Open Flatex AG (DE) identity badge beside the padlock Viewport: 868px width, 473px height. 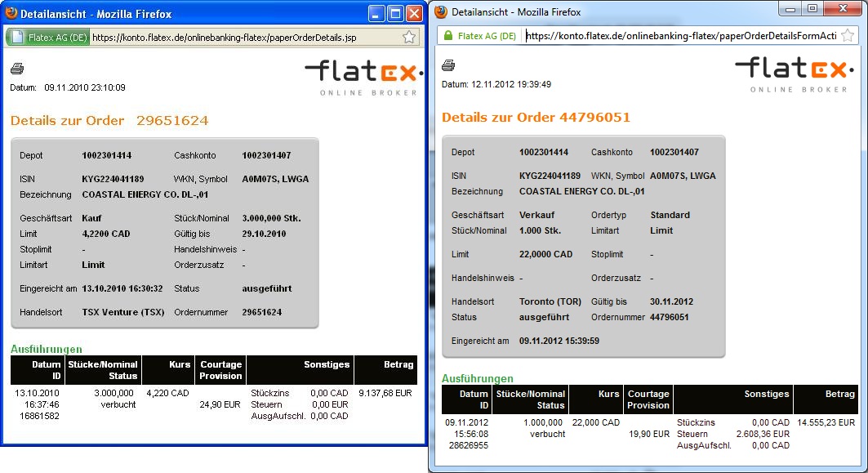[x=486, y=35]
